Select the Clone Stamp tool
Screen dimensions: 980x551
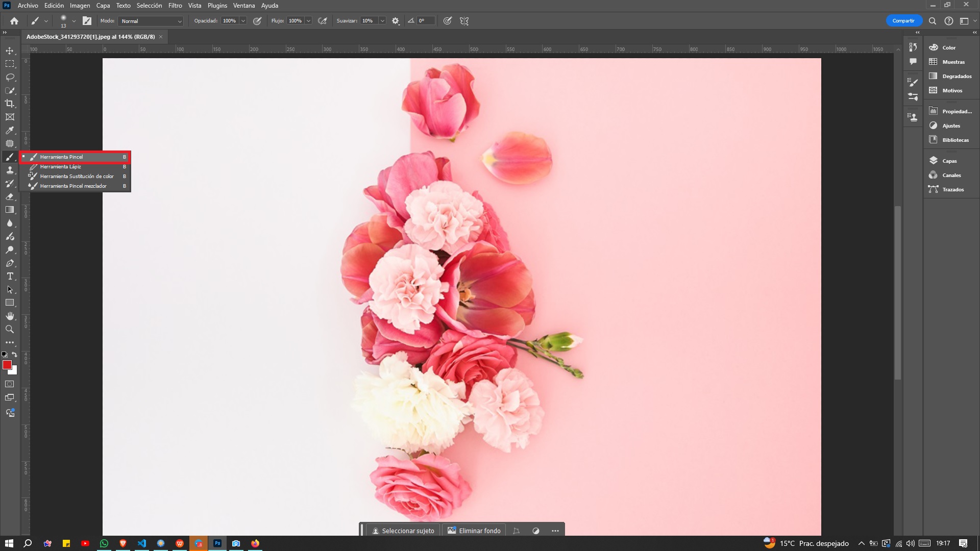click(x=10, y=170)
